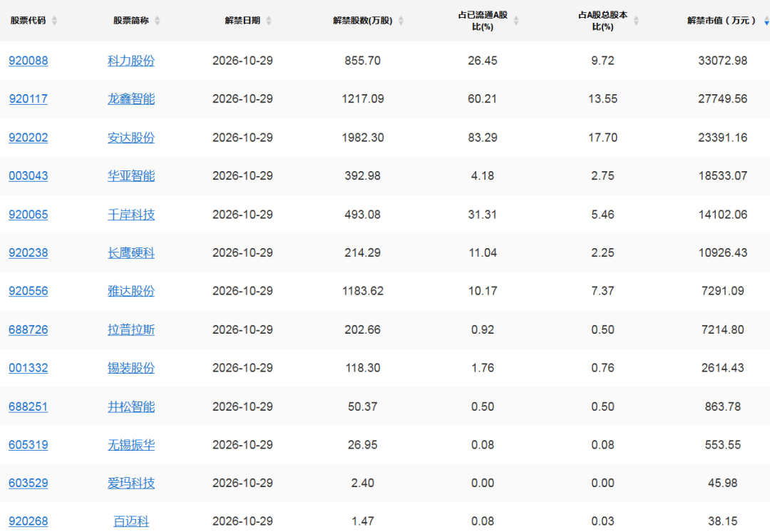The width and height of the screenshot is (770, 532).
Task: Sort by 占已流通A股比(%) column arrows
Action: click(x=515, y=21)
